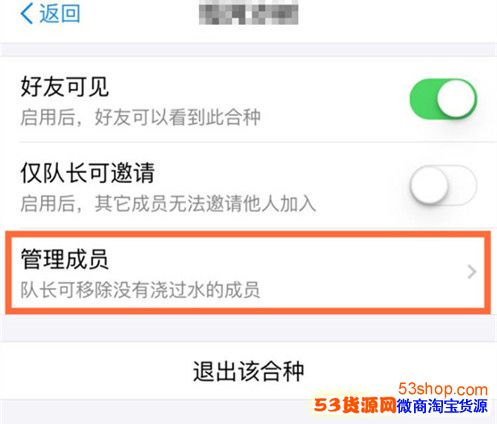Tap the 仅队长可邀请 setting label
This screenshot has width=497, height=424.
[87, 173]
